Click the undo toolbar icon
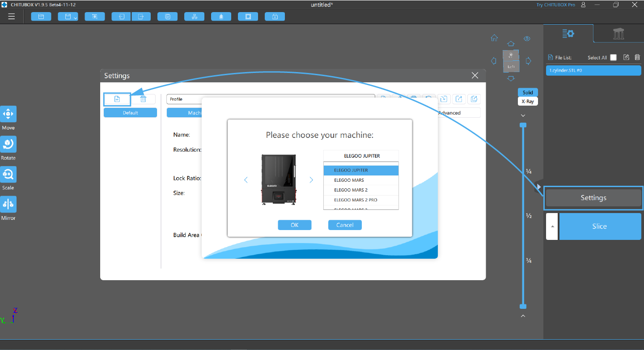Screen dimensions: 644x350 coord(122,17)
